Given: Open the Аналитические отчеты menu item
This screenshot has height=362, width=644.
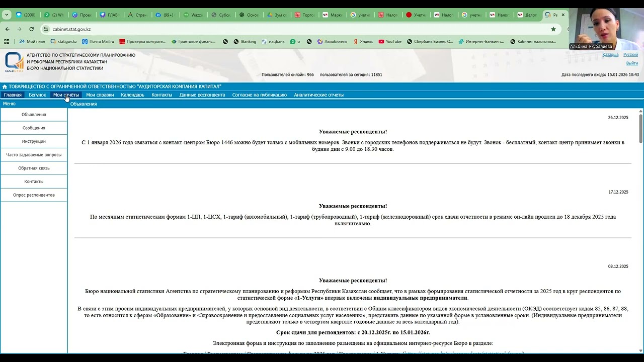Looking at the screenshot, I should tap(318, 95).
